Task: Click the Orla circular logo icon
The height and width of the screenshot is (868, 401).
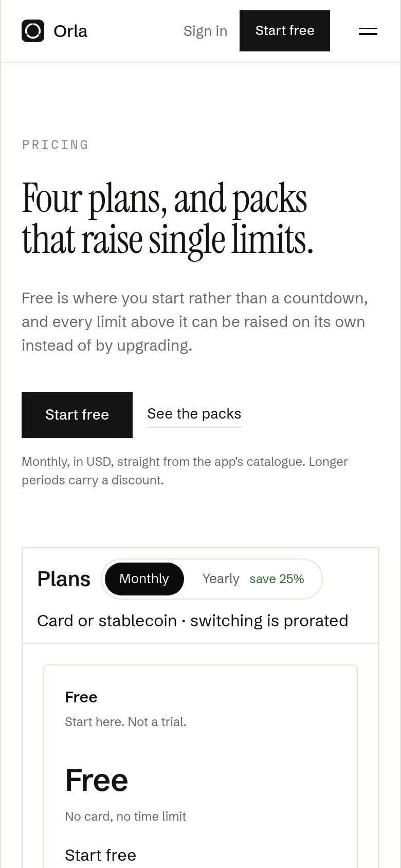Action: click(x=33, y=31)
